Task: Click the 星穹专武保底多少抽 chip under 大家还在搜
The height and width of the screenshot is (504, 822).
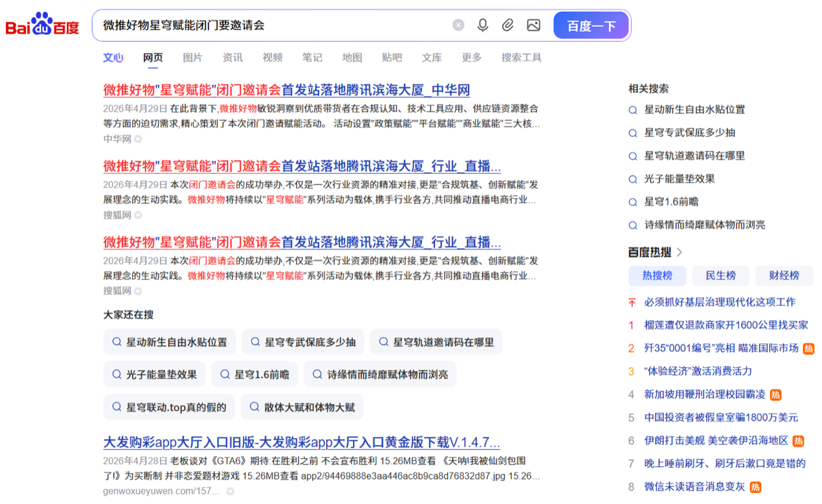Action: pyautogui.click(x=303, y=342)
